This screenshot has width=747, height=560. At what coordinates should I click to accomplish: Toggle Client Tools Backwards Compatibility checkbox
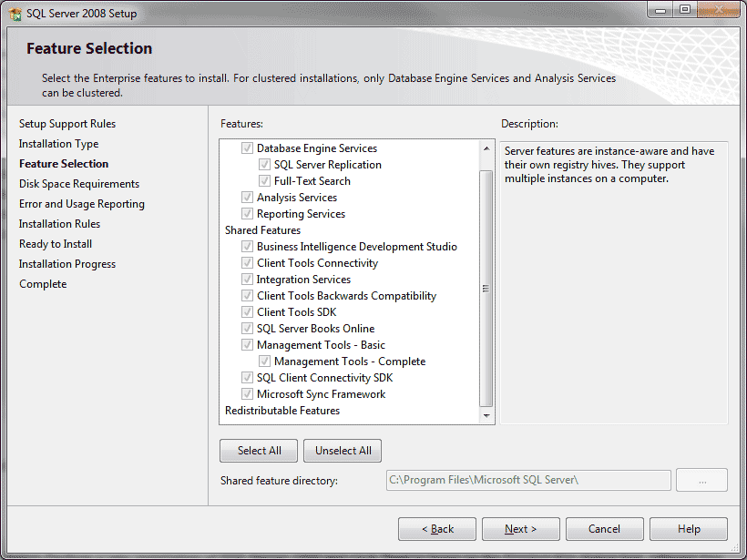(247, 296)
